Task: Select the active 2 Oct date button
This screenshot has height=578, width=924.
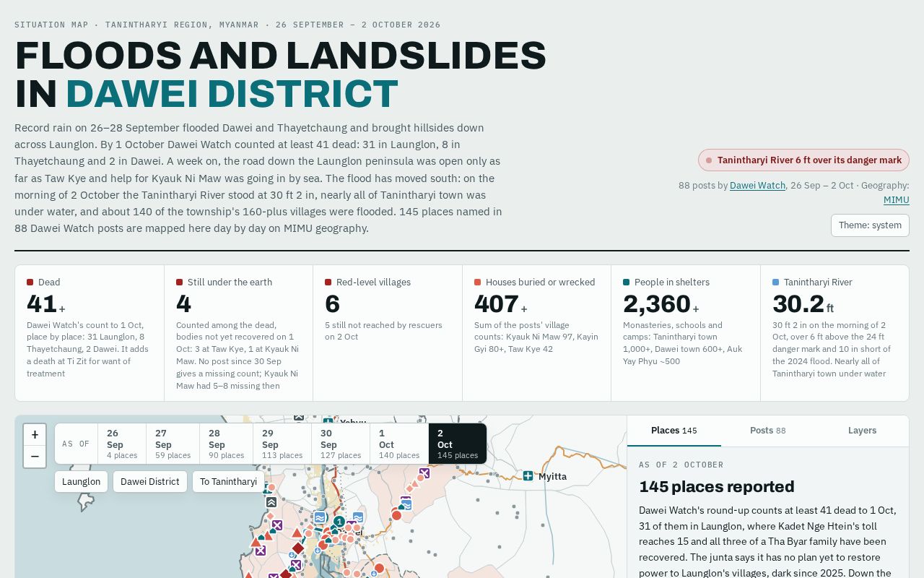Action: pyautogui.click(x=458, y=444)
